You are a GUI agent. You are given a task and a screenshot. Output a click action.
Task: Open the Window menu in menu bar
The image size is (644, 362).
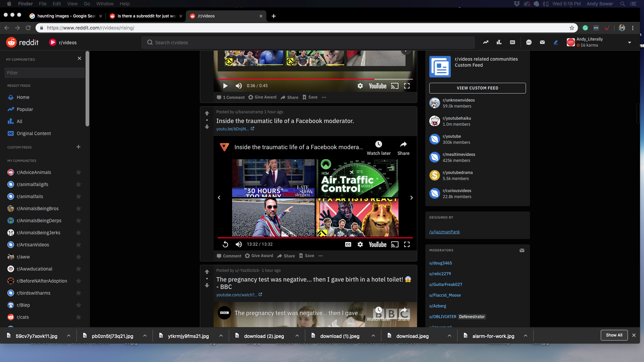(x=105, y=4)
